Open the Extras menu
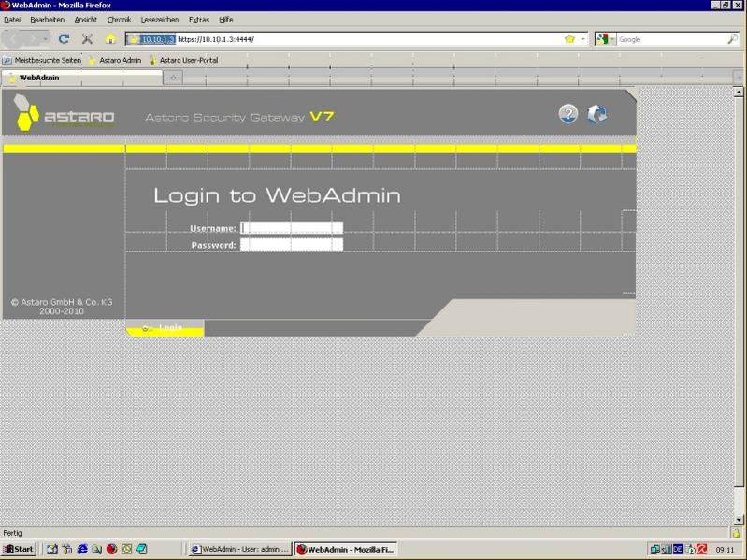 [x=199, y=20]
